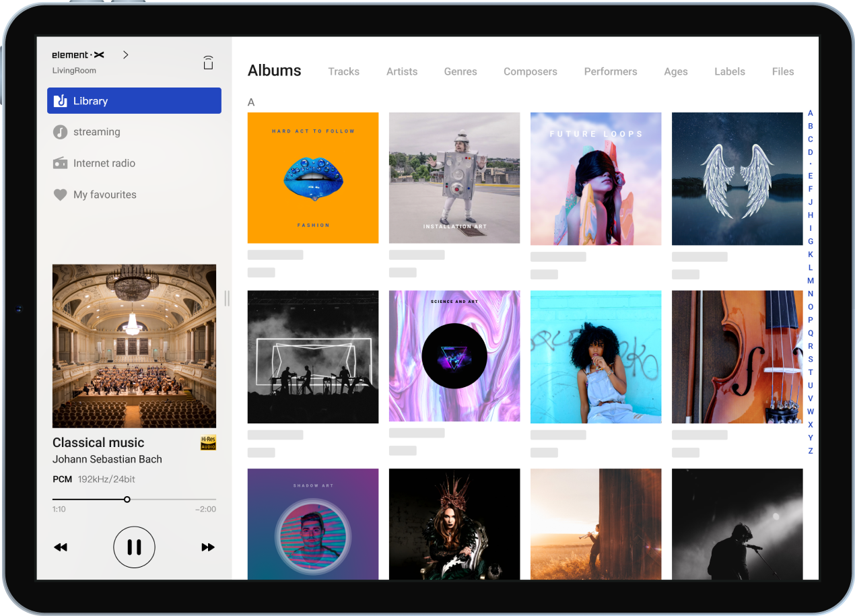
Task: Click the LivingRoom zone label
Action: [74, 71]
